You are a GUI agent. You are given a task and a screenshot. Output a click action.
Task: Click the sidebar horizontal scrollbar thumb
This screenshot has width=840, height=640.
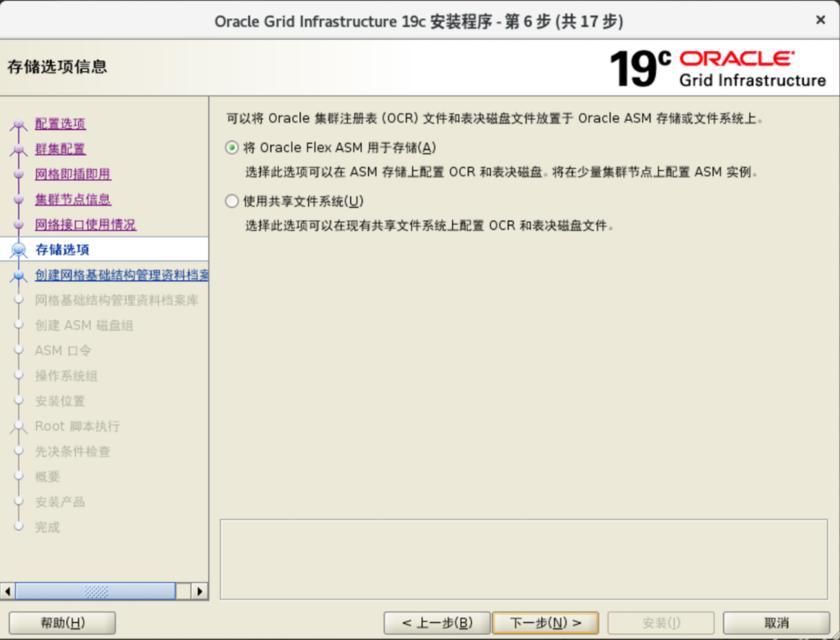[95, 591]
